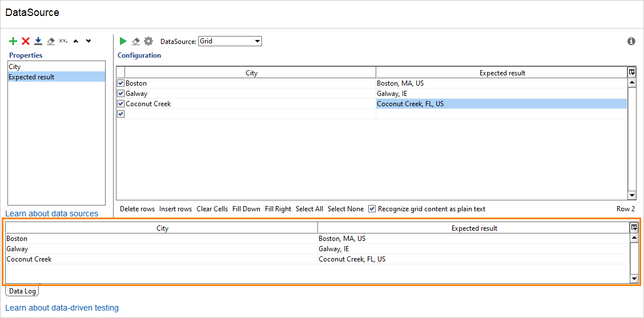Select the Expected result property
Image resolution: width=644 pixels, height=318 pixels.
(32, 77)
